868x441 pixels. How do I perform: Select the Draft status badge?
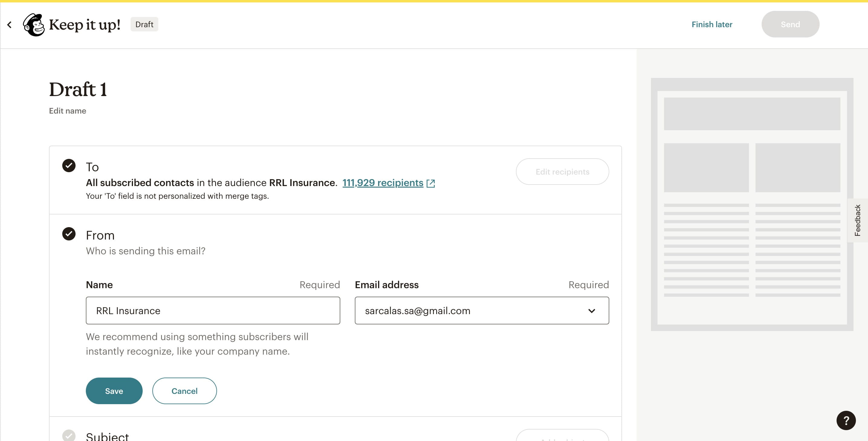click(144, 24)
